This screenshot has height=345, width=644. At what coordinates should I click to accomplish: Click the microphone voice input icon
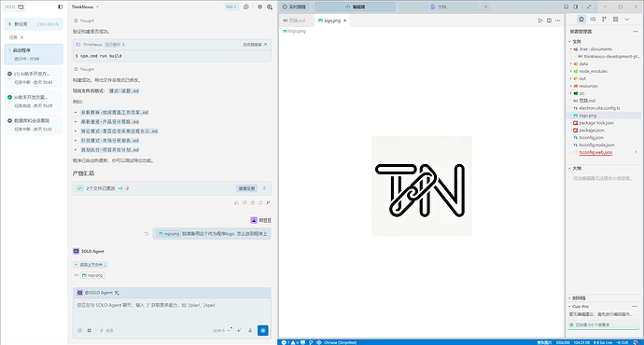coord(250,330)
